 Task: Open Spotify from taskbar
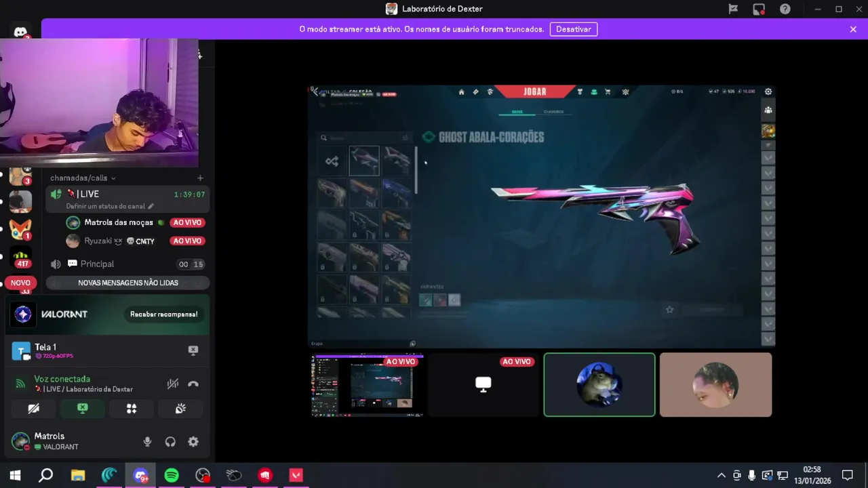point(172,476)
